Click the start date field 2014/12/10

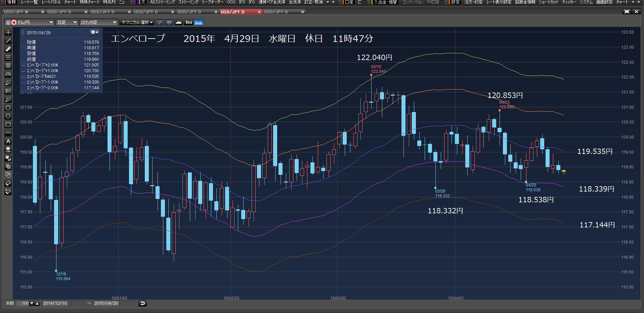(x=55, y=303)
